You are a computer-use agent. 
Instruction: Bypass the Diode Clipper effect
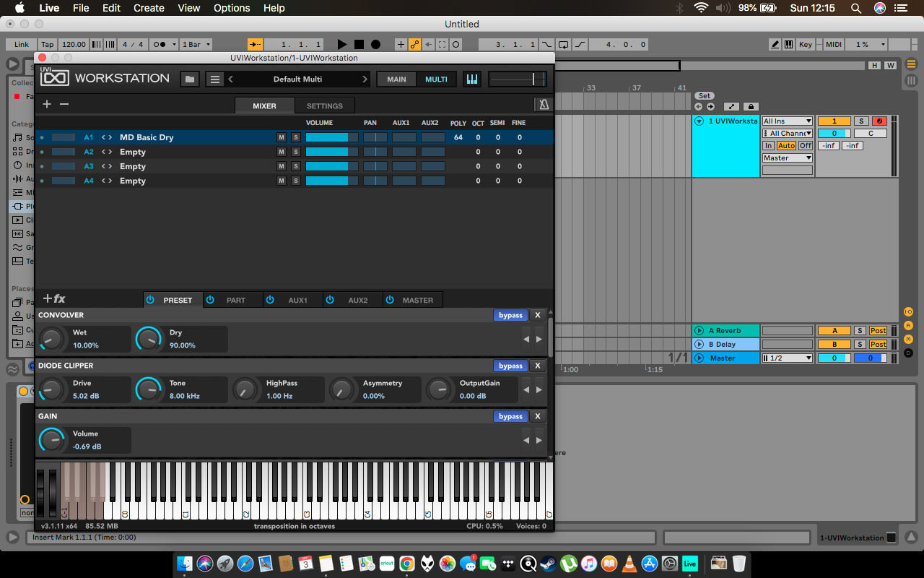510,366
